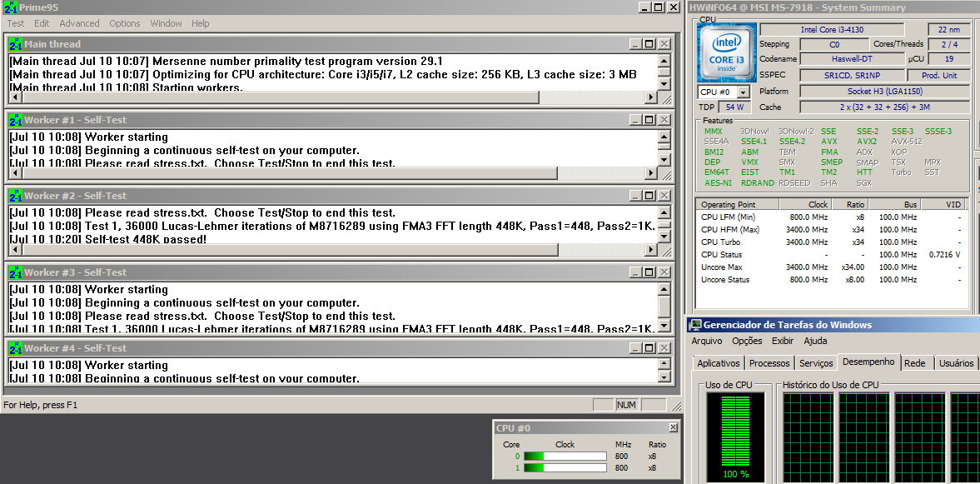Switch to the Usuários tab
The width and height of the screenshot is (980, 484).
click(x=956, y=362)
